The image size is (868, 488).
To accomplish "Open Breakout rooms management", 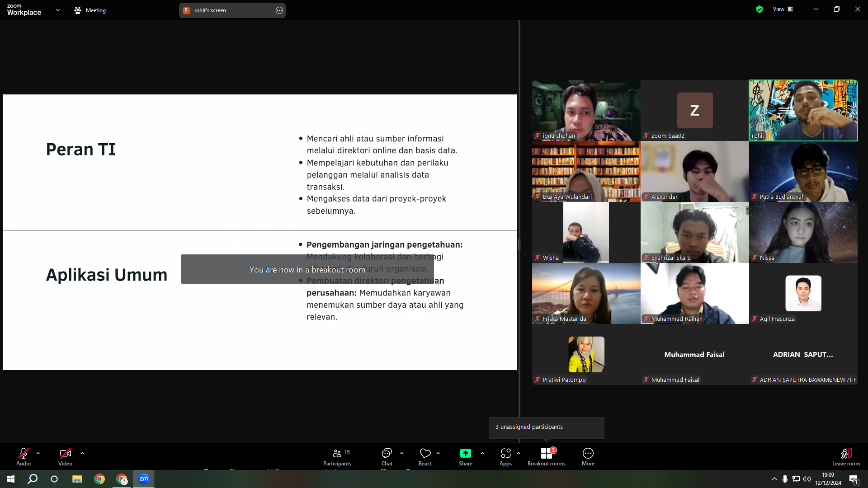I will click(547, 456).
